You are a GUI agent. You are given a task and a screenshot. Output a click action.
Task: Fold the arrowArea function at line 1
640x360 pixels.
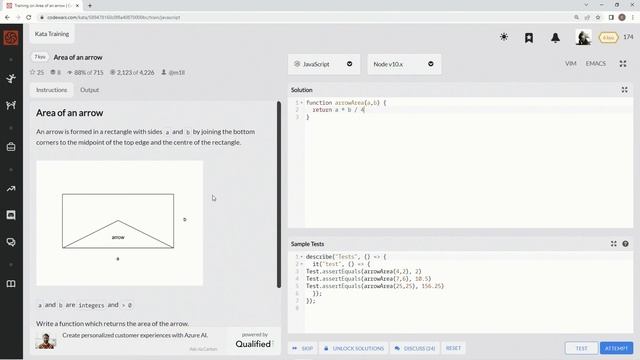click(x=302, y=103)
